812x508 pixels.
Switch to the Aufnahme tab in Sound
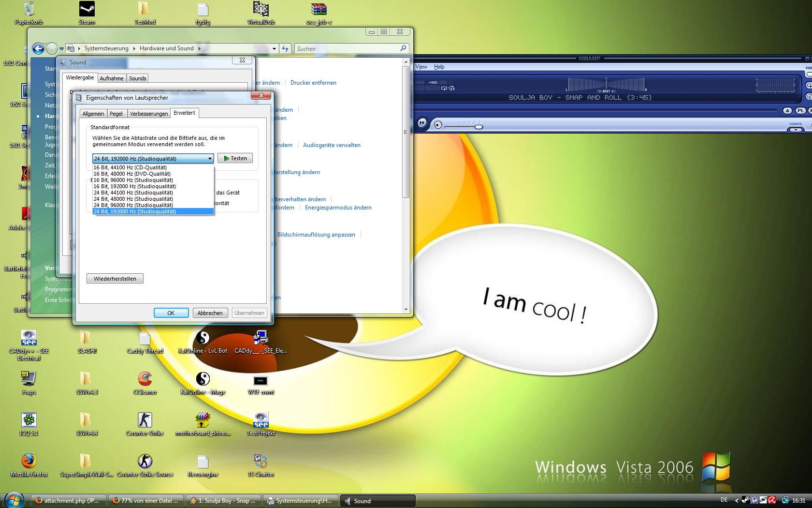(112, 78)
